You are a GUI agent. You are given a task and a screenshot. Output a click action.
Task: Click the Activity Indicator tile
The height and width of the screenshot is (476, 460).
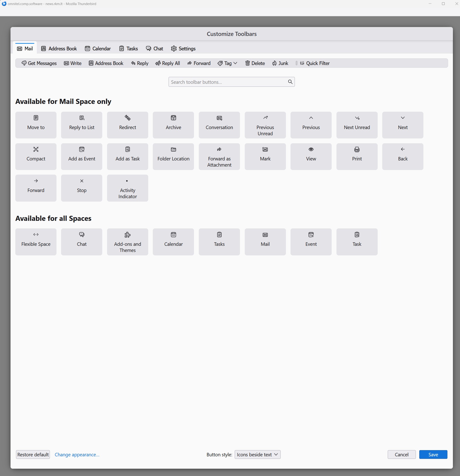[x=127, y=188]
